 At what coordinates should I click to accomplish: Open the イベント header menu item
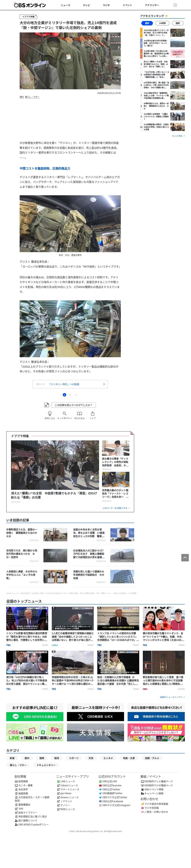click(127, 5)
